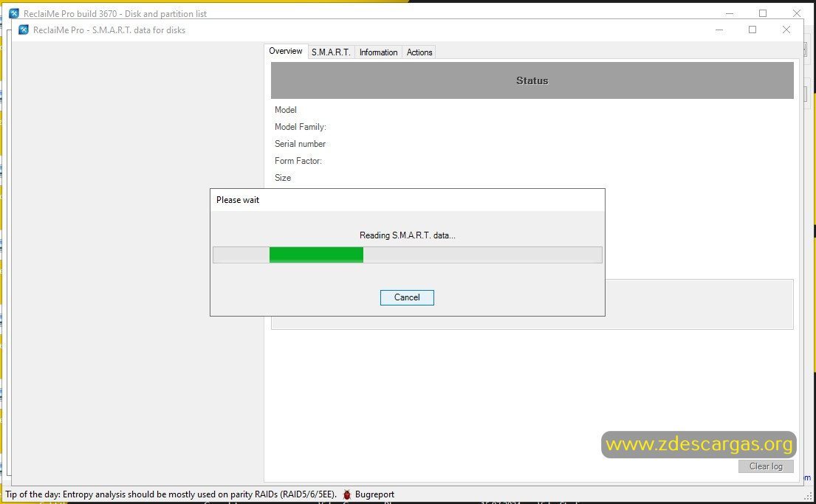Click the Size label
Viewport: 816px width, 504px height.
tap(283, 178)
